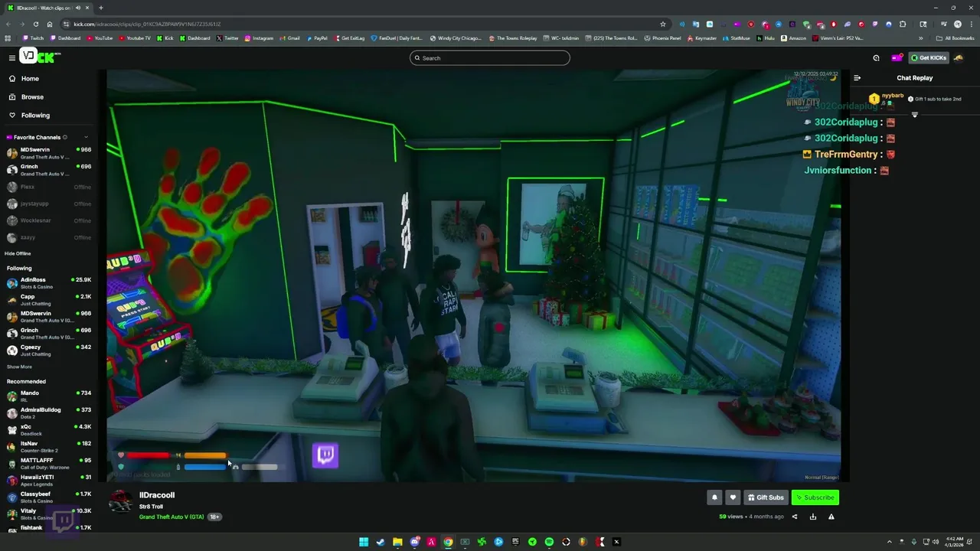The image size is (980, 551).
Task: Toggle notification bell for IIDracooII
Action: [714, 497]
